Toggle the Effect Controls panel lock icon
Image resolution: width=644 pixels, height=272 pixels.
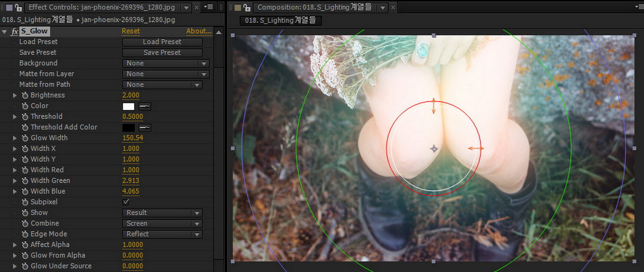[x=18, y=7]
